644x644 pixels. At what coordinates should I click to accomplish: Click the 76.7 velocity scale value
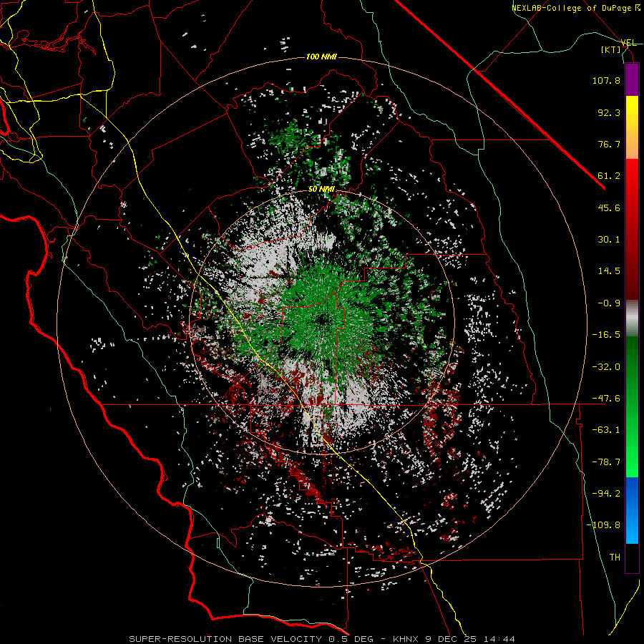pos(609,144)
